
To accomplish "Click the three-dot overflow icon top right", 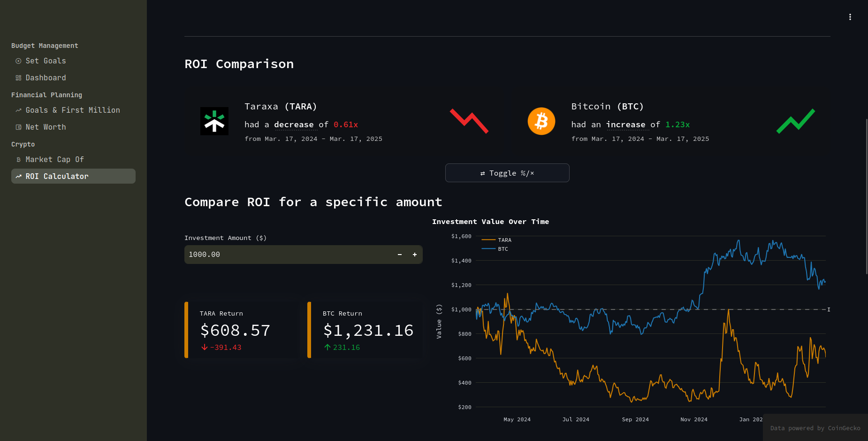I will (850, 16).
